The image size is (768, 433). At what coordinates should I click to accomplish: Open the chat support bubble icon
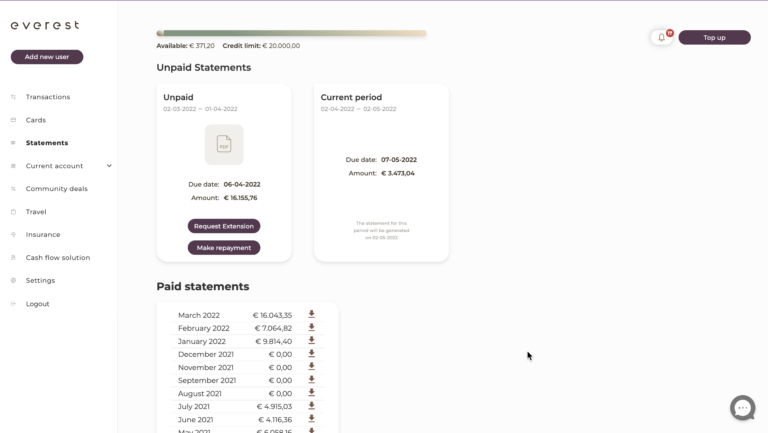point(742,407)
